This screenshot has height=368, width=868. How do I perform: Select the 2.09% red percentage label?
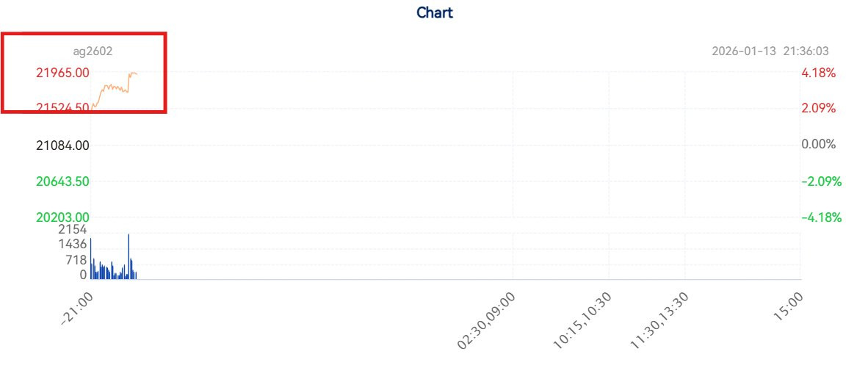point(818,109)
